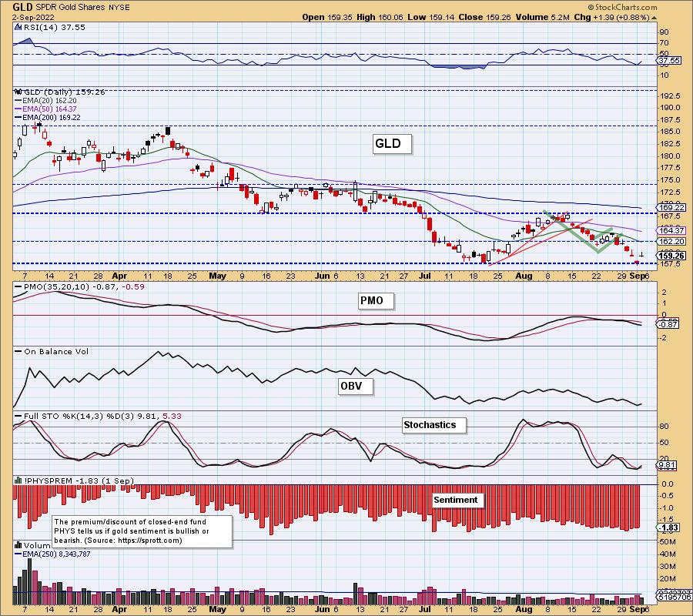The height and width of the screenshot is (616, 693).
Task: Click the OBV annotation box
Action: [x=355, y=387]
